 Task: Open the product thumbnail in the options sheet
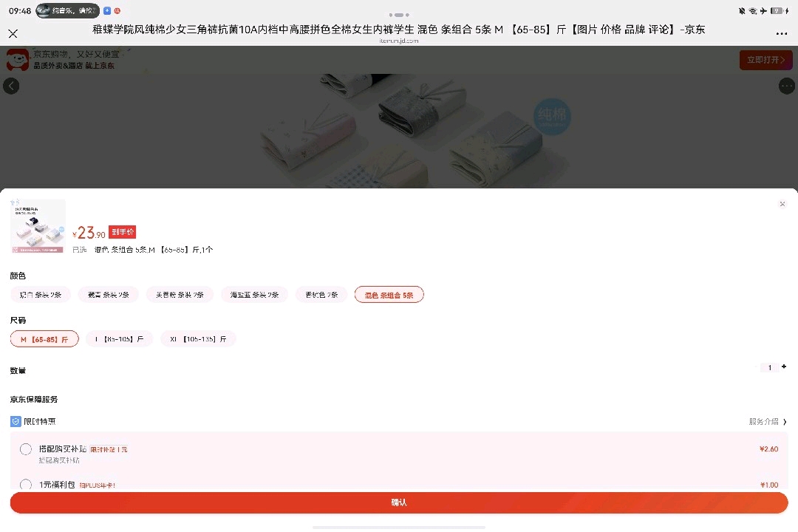pyautogui.click(x=38, y=227)
